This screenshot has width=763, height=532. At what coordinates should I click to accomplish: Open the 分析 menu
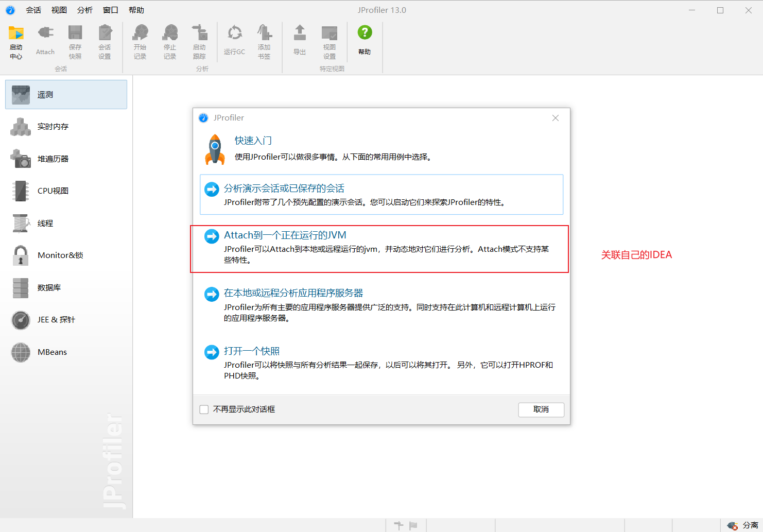tap(85, 10)
